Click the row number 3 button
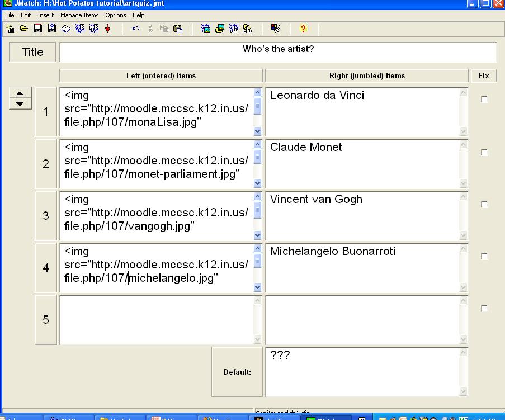The height and width of the screenshot is (420, 505). click(x=46, y=215)
